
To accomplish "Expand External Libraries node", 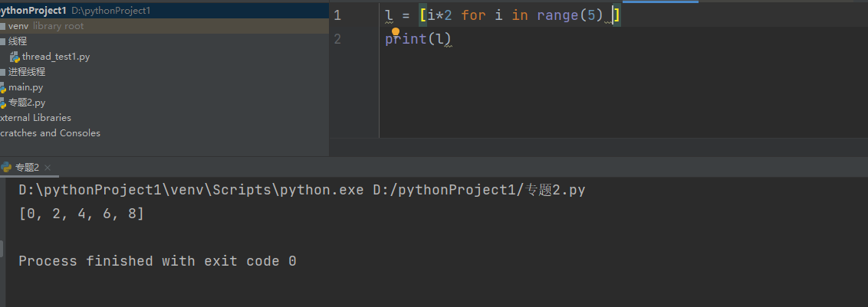I will 36,118.
